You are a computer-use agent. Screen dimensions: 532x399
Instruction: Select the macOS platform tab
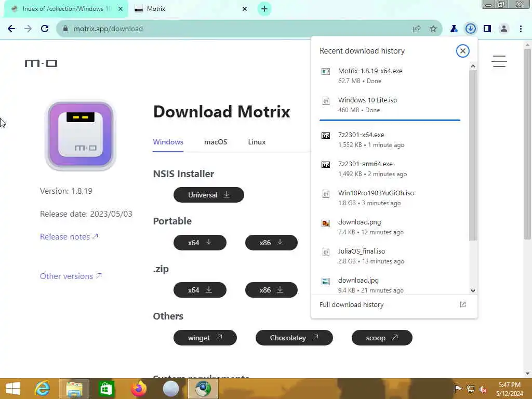[216, 142]
